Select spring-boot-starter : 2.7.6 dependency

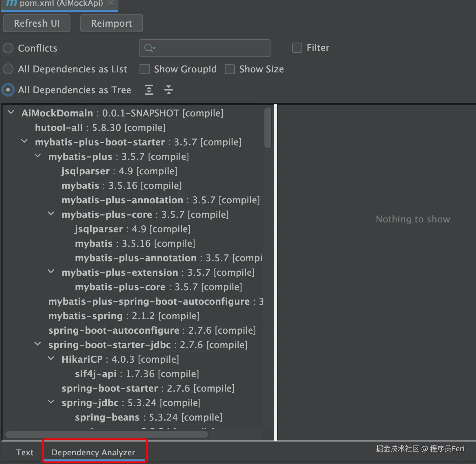tap(148, 388)
